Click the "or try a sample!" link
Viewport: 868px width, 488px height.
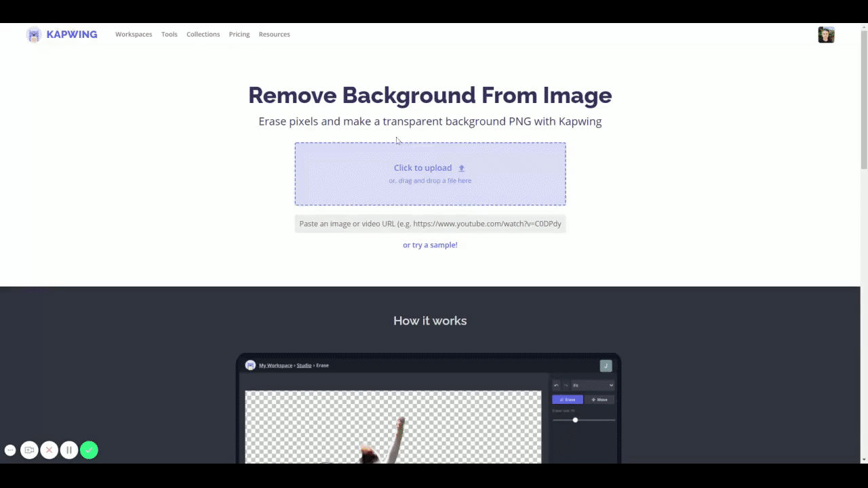430,245
